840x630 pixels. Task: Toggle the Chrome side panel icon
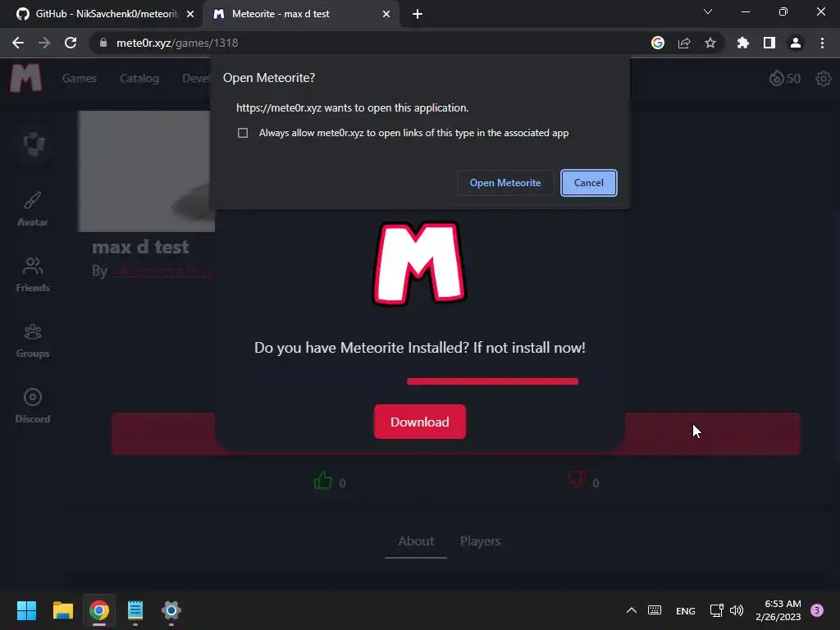pyautogui.click(x=769, y=43)
